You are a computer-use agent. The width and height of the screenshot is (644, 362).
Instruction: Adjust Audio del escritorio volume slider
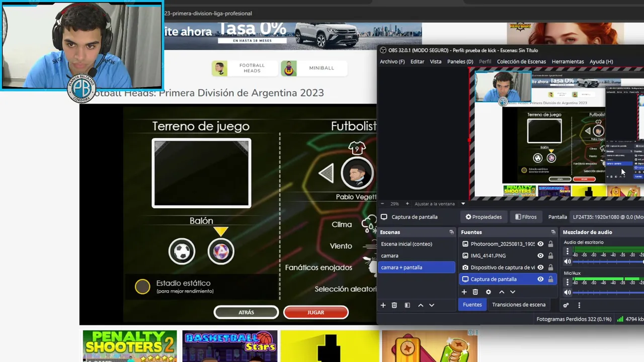(609, 261)
